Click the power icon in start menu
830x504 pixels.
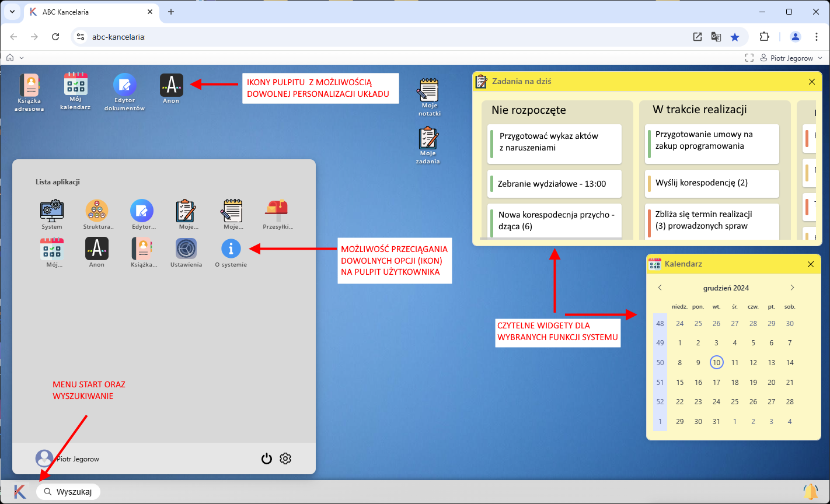click(x=267, y=459)
